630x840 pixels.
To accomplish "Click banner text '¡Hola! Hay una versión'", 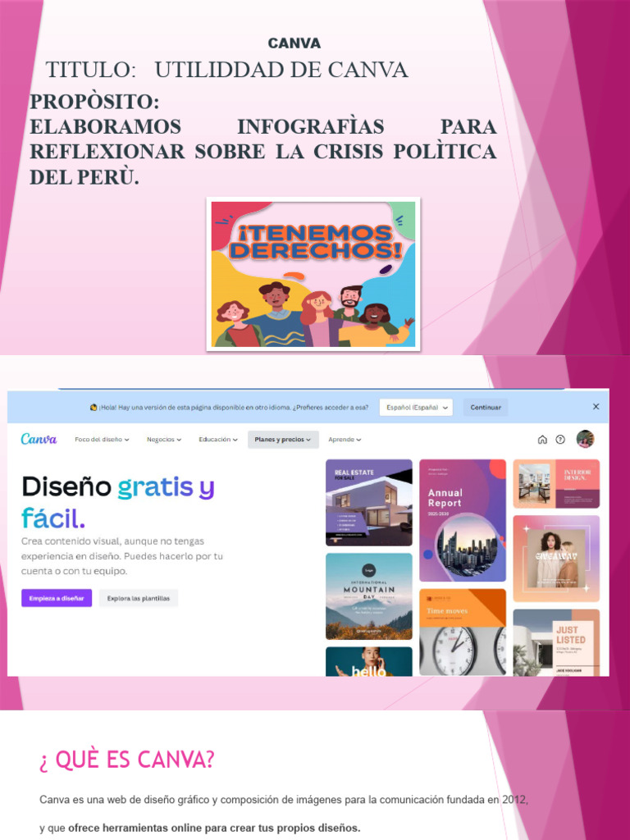I will pos(138,407).
